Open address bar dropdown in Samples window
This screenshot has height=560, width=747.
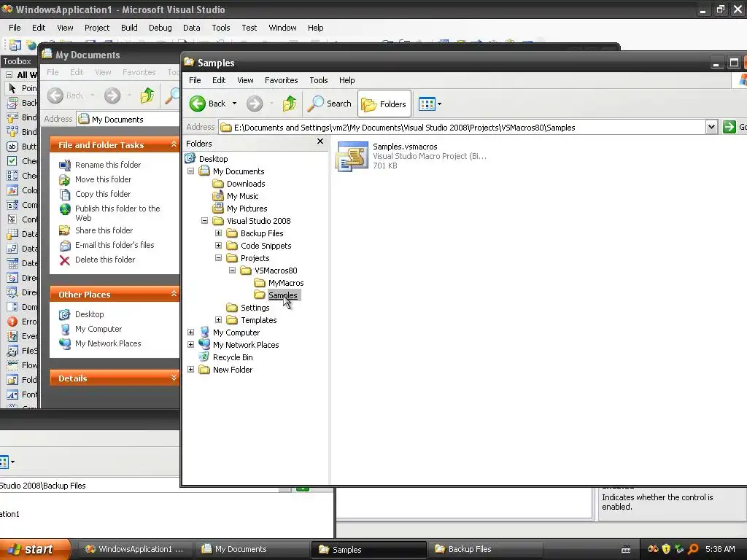[711, 127]
